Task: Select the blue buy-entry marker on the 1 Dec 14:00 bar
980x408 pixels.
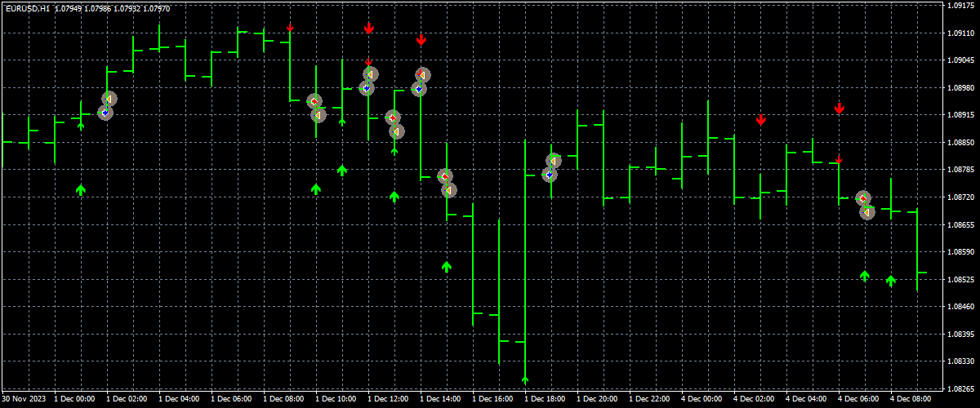Action: (x=419, y=89)
